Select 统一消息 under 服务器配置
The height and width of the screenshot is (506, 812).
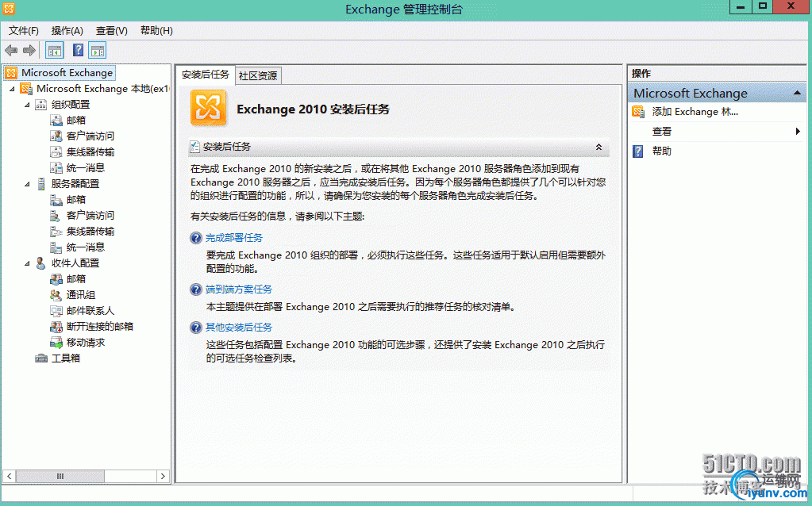pyautogui.click(x=86, y=247)
